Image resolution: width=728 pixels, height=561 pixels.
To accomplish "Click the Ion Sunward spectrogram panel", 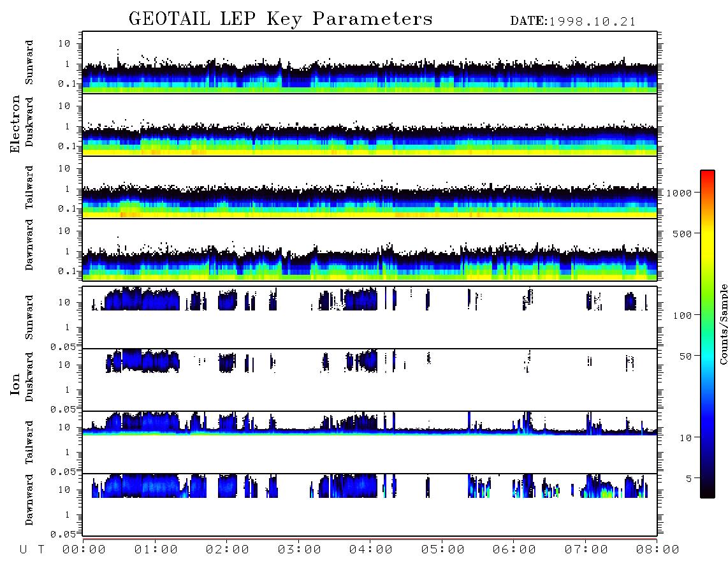I will [370, 317].
